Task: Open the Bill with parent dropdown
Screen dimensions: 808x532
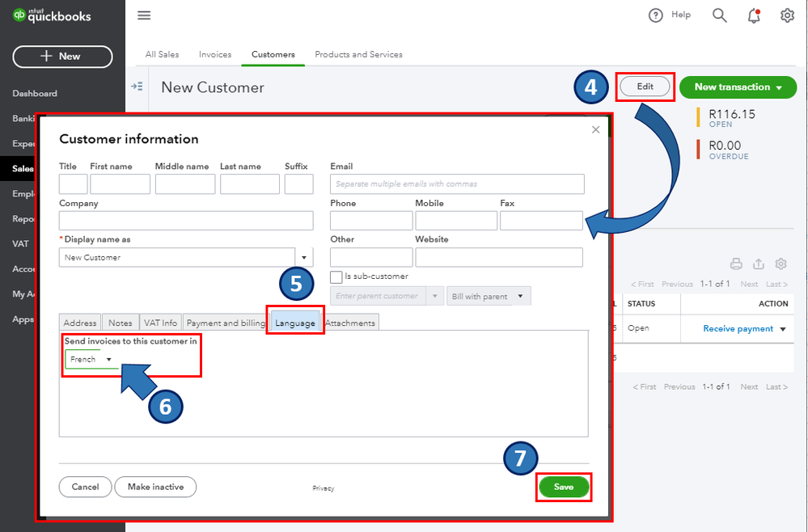Action: 489,296
